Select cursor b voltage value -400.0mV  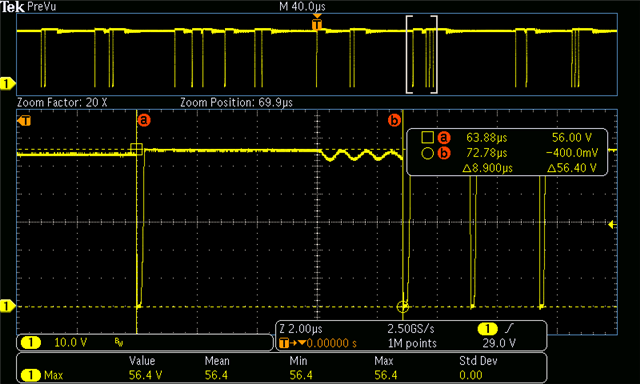click(572, 153)
